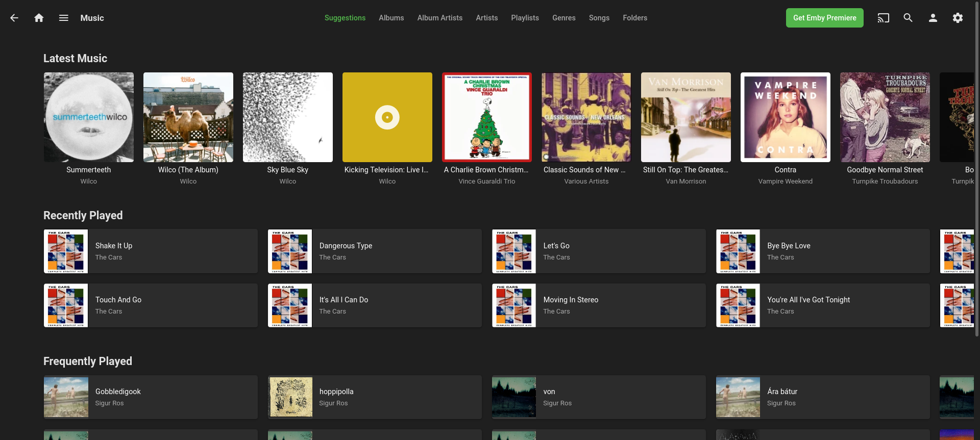980x440 pixels.
Task: Switch to the Folders tab
Action: (x=635, y=18)
